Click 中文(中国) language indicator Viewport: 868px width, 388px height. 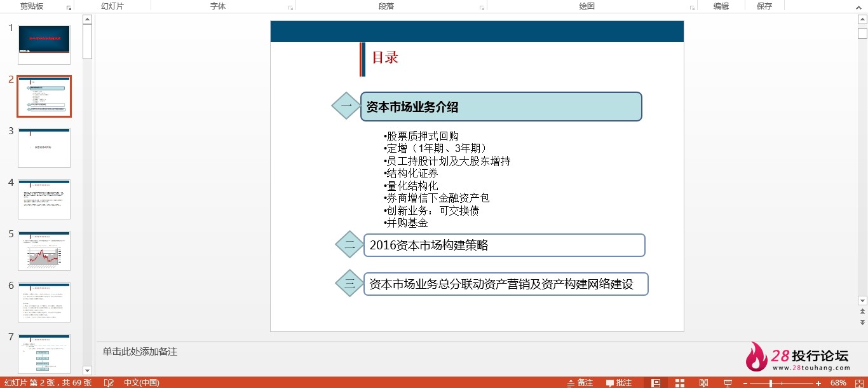coord(141,383)
